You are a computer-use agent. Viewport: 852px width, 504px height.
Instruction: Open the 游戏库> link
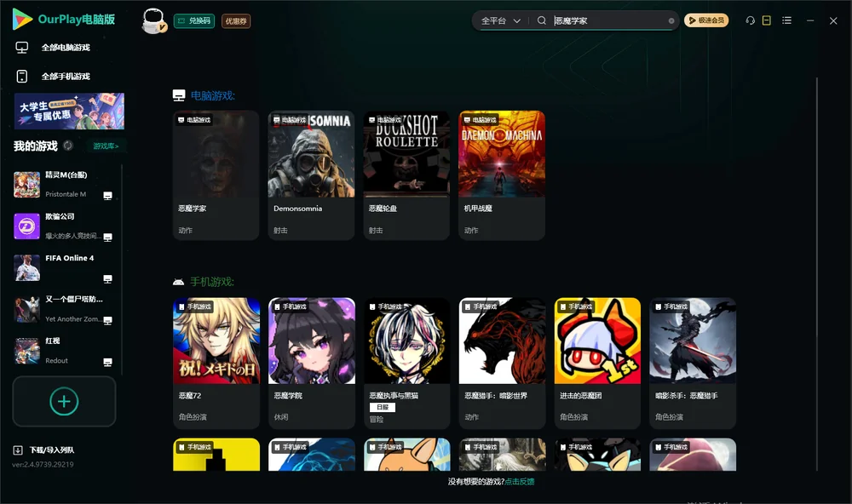pyautogui.click(x=106, y=146)
